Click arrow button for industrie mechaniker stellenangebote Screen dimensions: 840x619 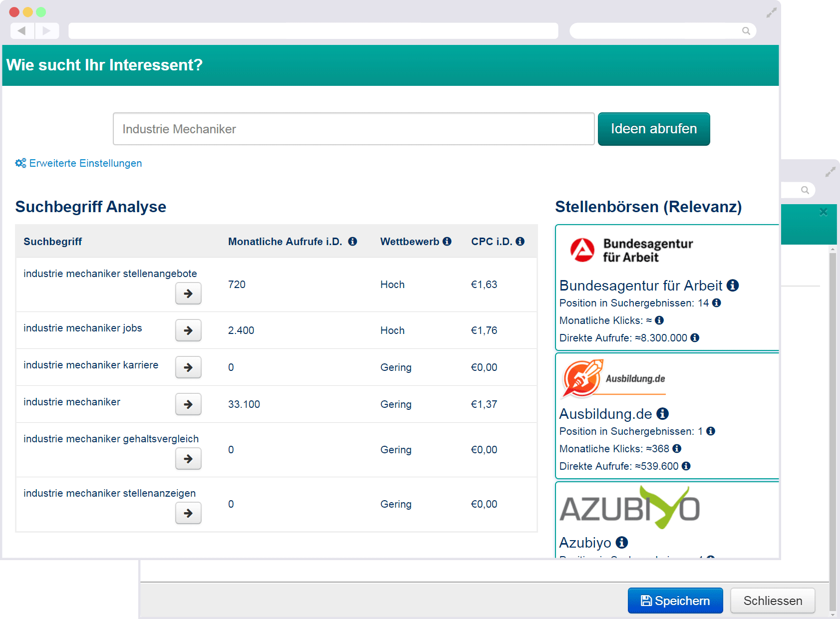pyautogui.click(x=188, y=294)
